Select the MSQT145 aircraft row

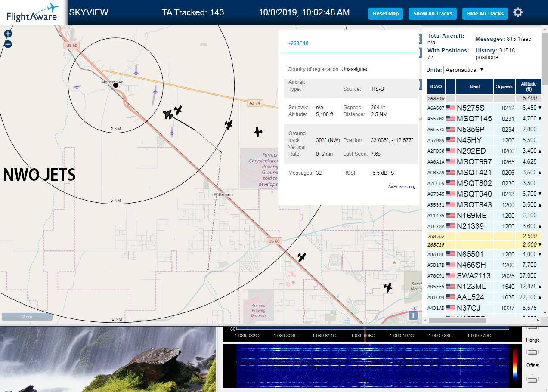point(484,118)
